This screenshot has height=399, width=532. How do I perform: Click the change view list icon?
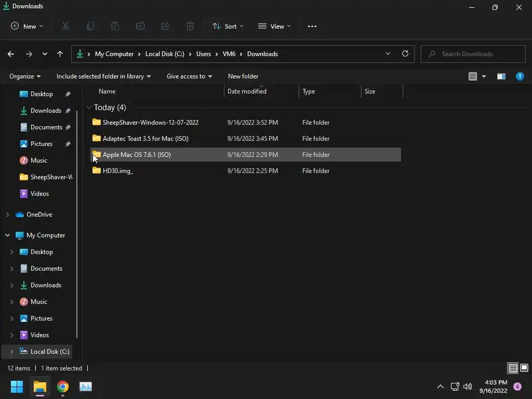click(473, 76)
